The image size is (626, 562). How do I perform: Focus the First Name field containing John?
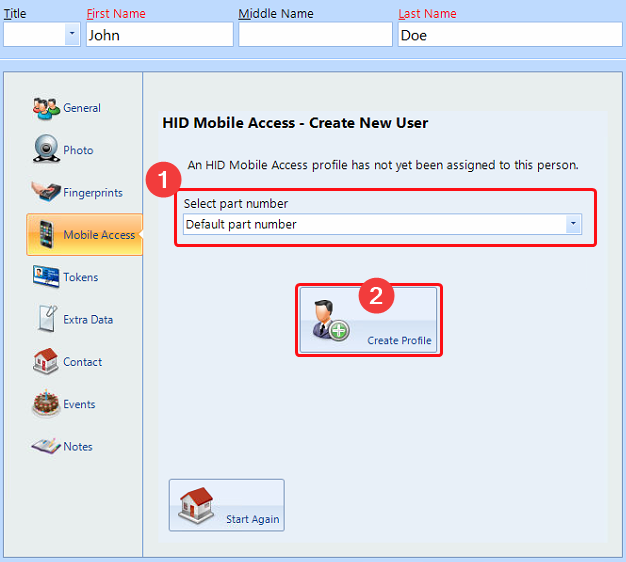click(160, 34)
